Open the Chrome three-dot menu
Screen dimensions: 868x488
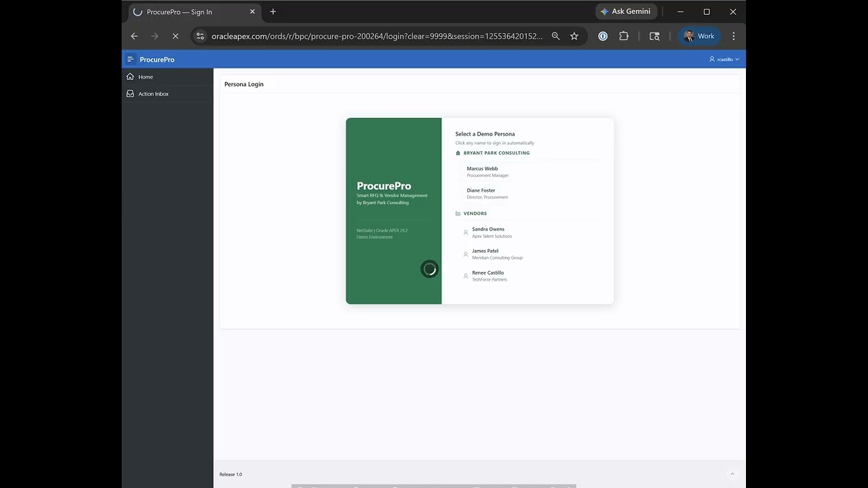733,36
